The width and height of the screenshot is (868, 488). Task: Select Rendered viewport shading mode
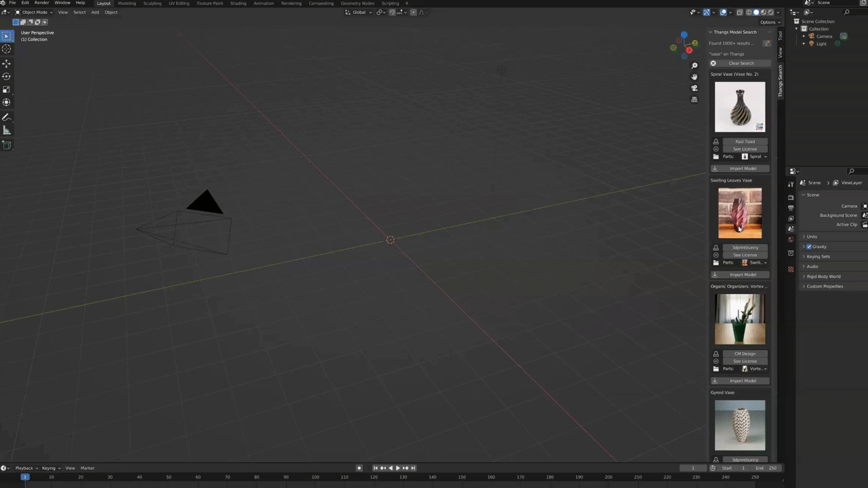tap(770, 12)
